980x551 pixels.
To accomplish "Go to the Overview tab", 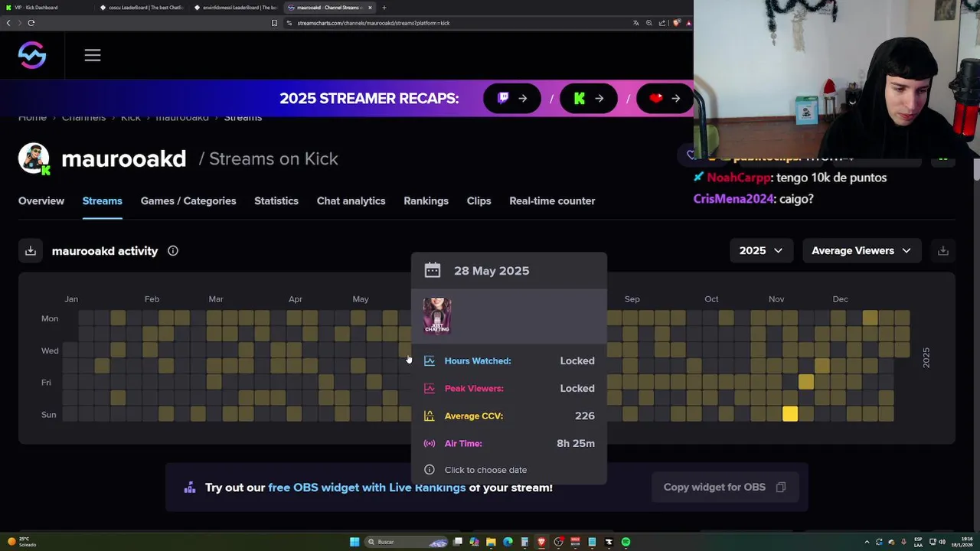I will [41, 201].
